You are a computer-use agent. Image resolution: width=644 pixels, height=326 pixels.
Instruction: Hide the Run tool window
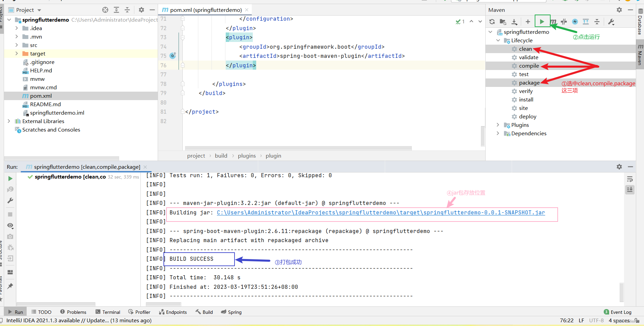click(630, 166)
